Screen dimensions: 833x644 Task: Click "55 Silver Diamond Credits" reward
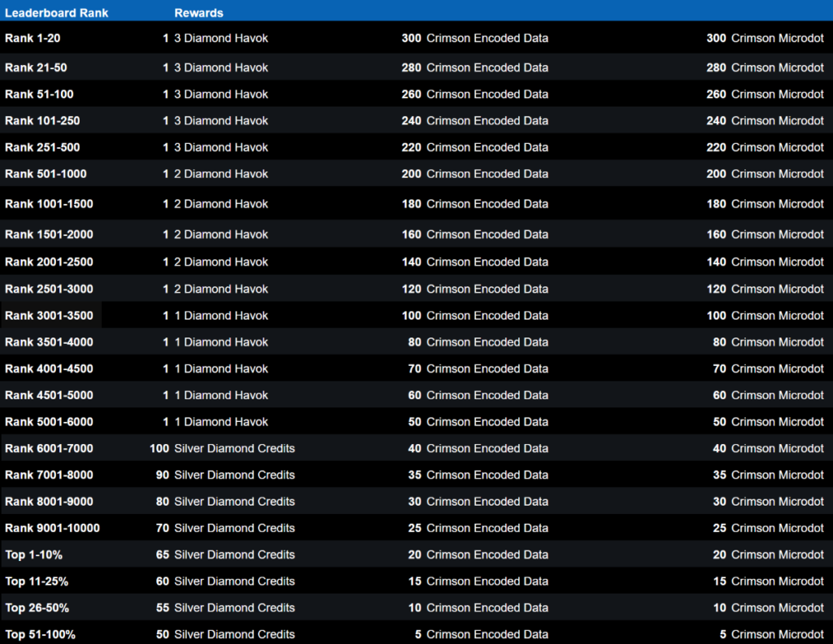(225, 608)
